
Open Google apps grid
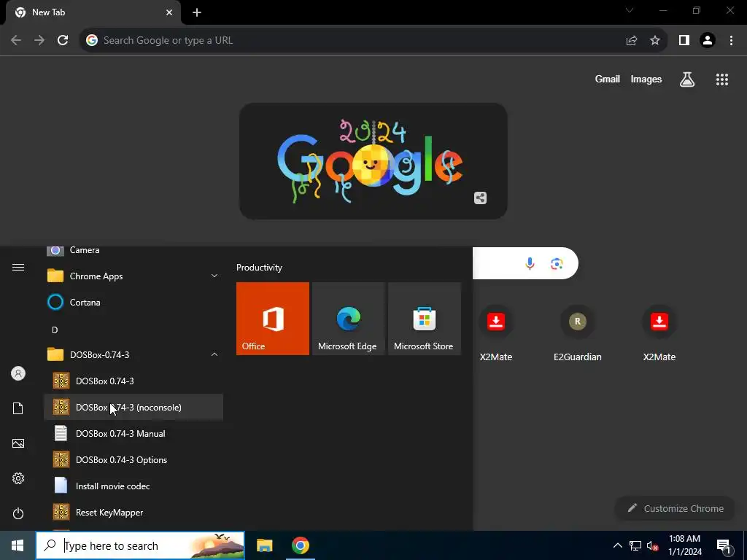click(x=722, y=79)
